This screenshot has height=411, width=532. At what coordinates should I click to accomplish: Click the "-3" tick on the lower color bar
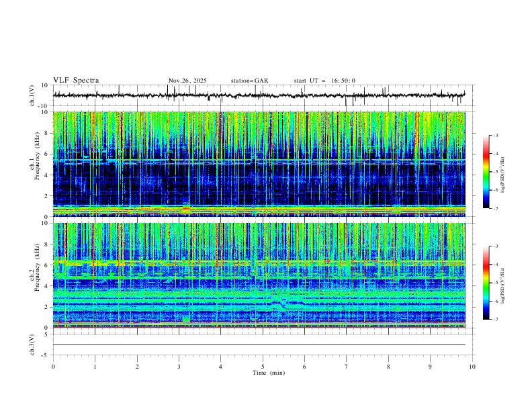coord(496,246)
